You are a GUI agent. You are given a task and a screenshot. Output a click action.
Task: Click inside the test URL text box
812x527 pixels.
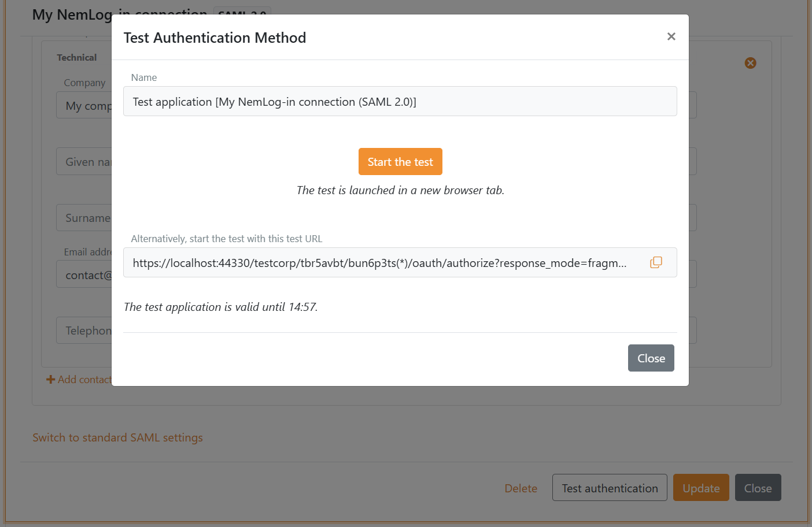(382, 263)
